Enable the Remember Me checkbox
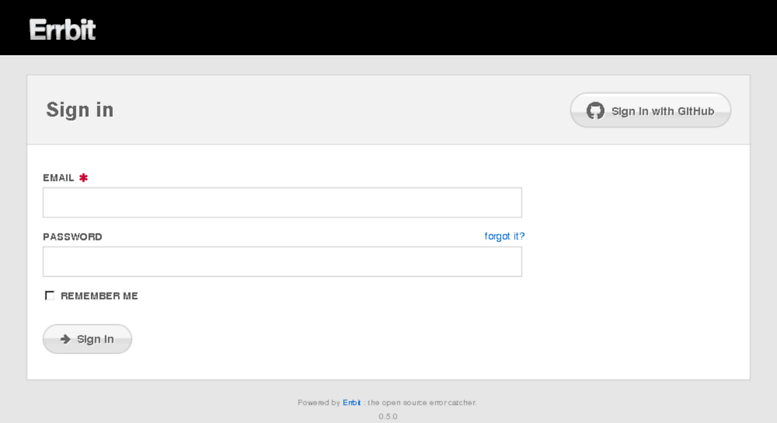 click(x=50, y=296)
